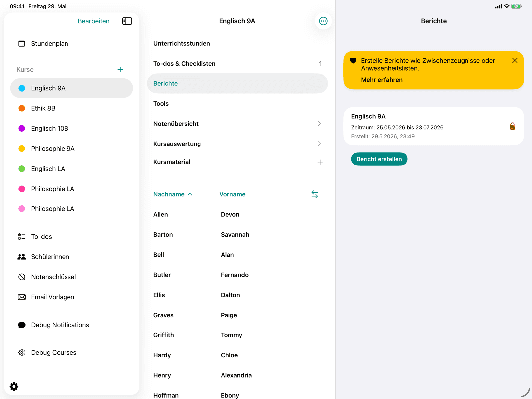The height and width of the screenshot is (399, 532).
Task: Click the Englisch 9A page title
Action: click(x=237, y=21)
